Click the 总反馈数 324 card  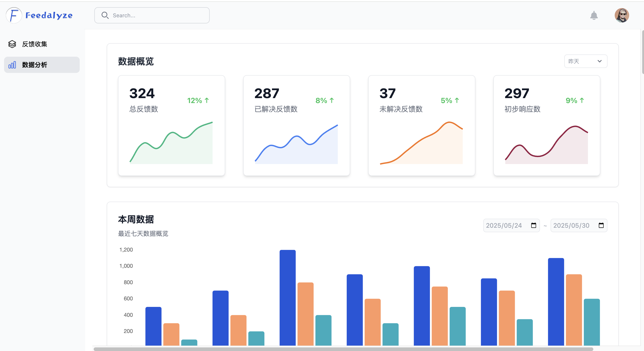(172, 125)
